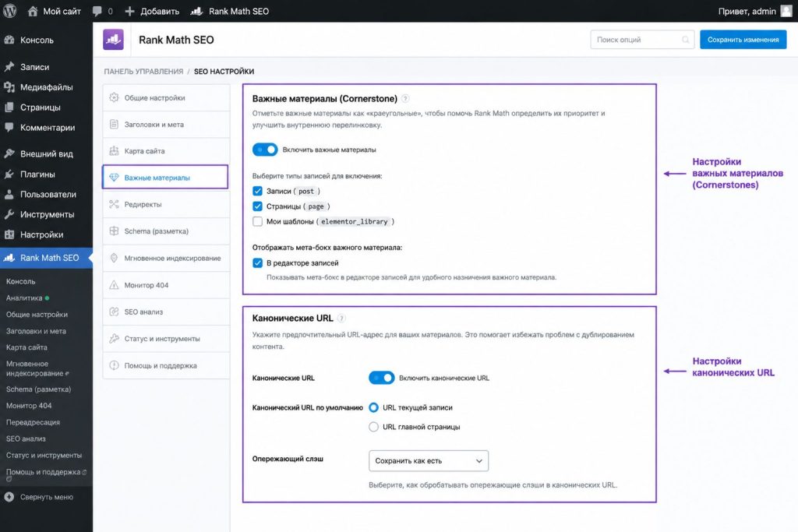The width and height of the screenshot is (798, 532).
Task: Select the URL главной страницы radio button
Action: pos(373,427)
